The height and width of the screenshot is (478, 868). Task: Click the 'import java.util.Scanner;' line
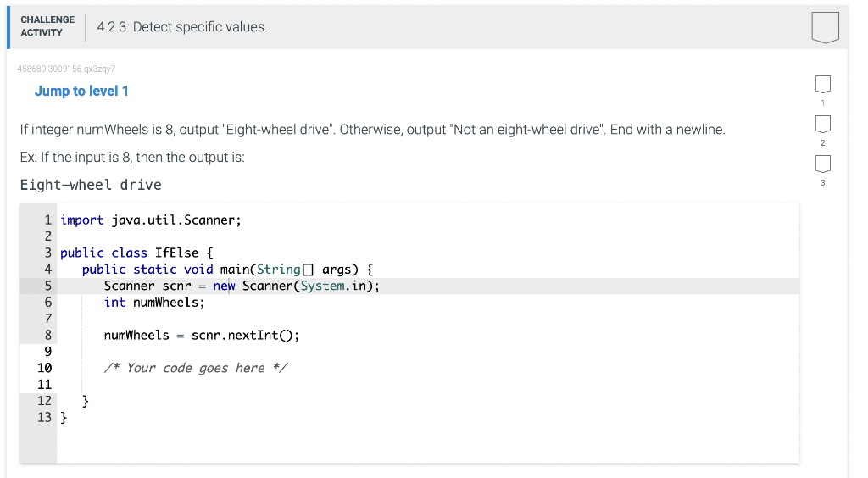pos(151,220)
